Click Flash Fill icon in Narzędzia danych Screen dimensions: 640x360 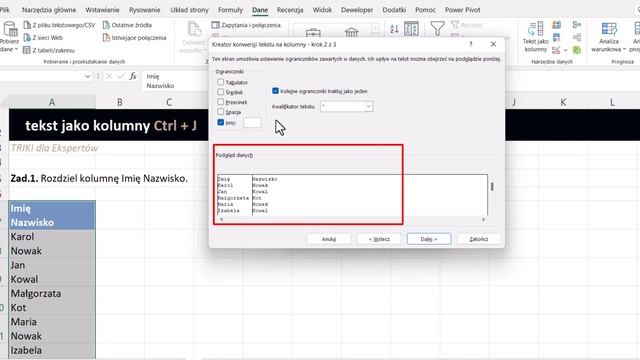[x=556, y=25]
